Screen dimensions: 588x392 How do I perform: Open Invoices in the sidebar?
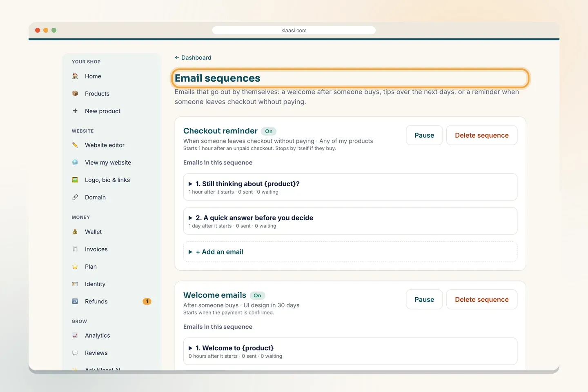[112, 249]
